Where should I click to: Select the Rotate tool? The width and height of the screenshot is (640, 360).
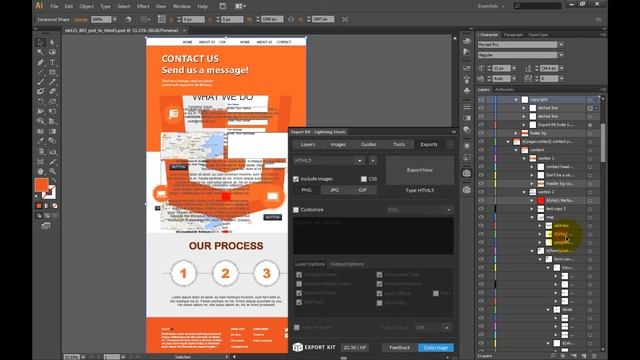point(40,102)
